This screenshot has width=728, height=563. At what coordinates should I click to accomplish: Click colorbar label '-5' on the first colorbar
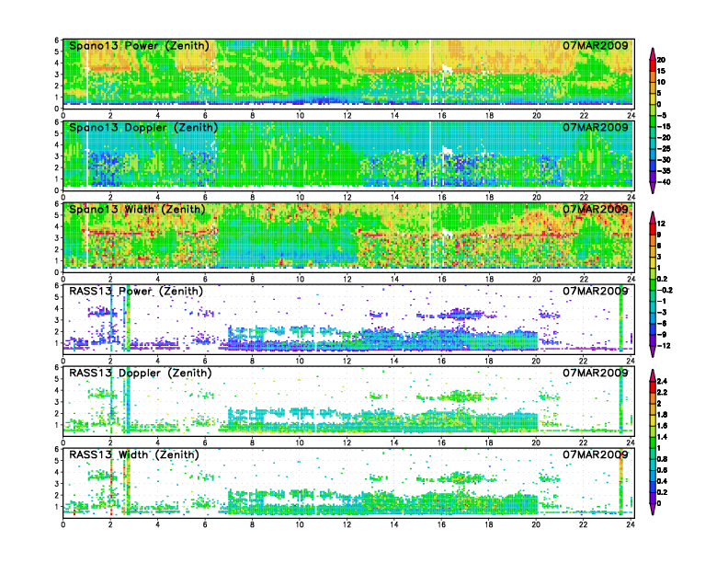click(x=663, y=115)
